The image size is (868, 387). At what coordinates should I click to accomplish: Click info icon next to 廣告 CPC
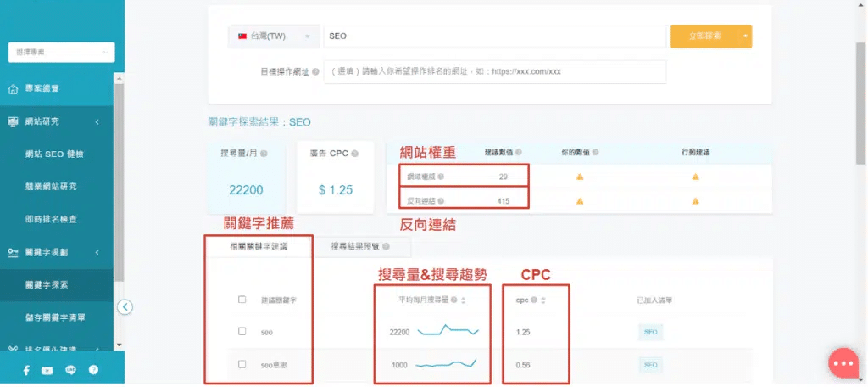click(354, 154)
